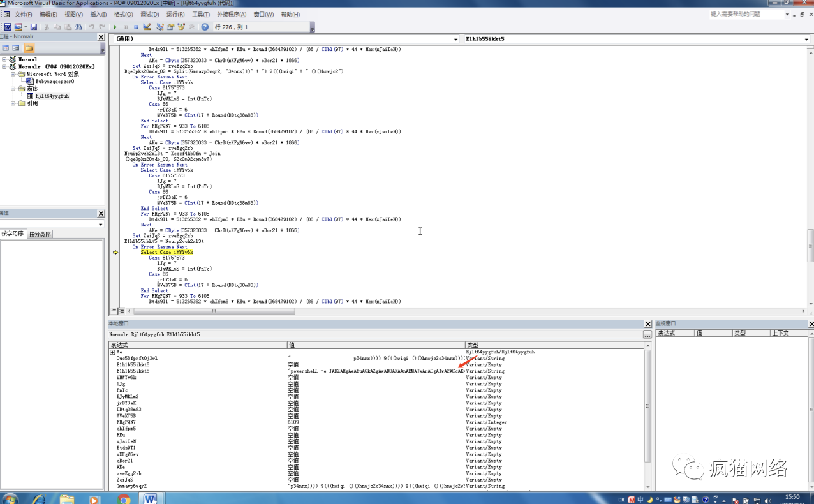Open Internet Explorer from the taskbar
Screen dimensions: 814x504
click(40, 498)
